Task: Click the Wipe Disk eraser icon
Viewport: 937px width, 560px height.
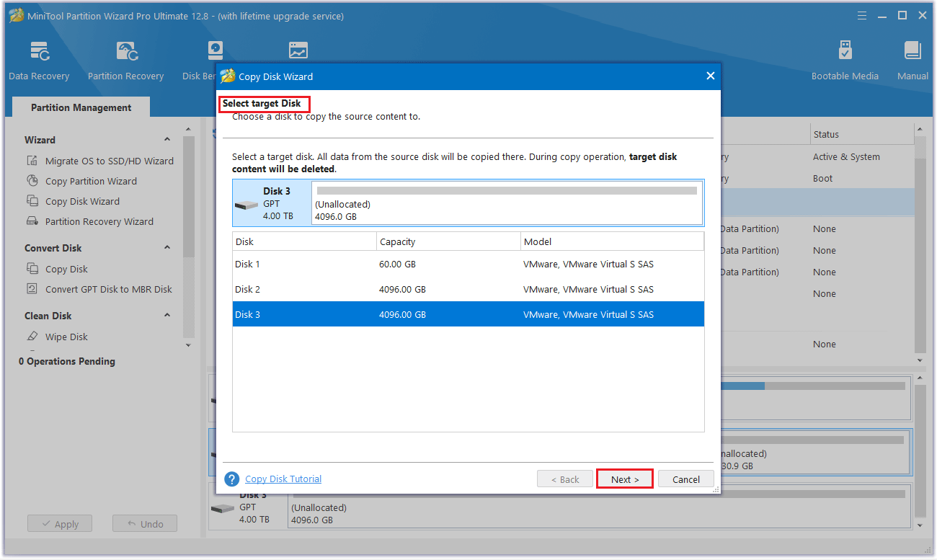Action: pyautogui.click(x=32, y=337)
